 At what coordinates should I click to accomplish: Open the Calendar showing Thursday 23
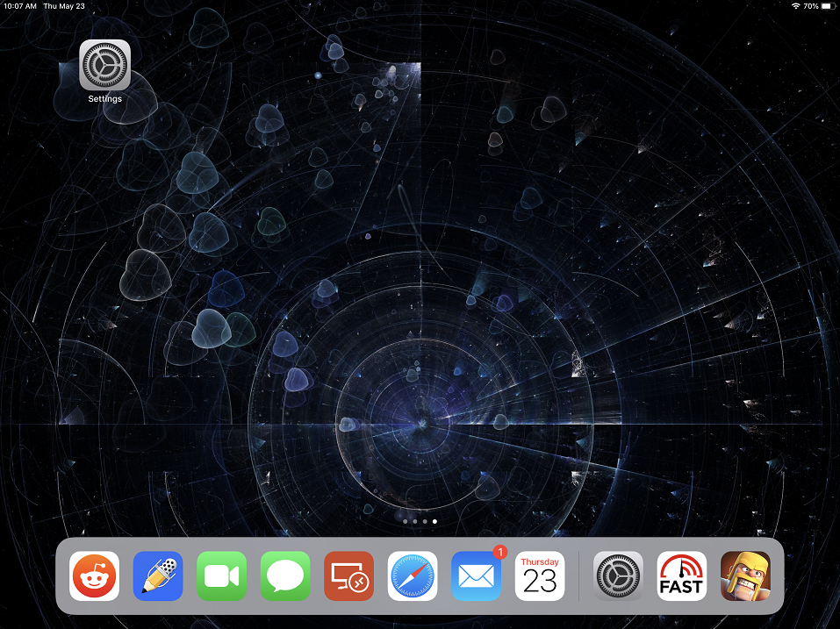point(540,576)
